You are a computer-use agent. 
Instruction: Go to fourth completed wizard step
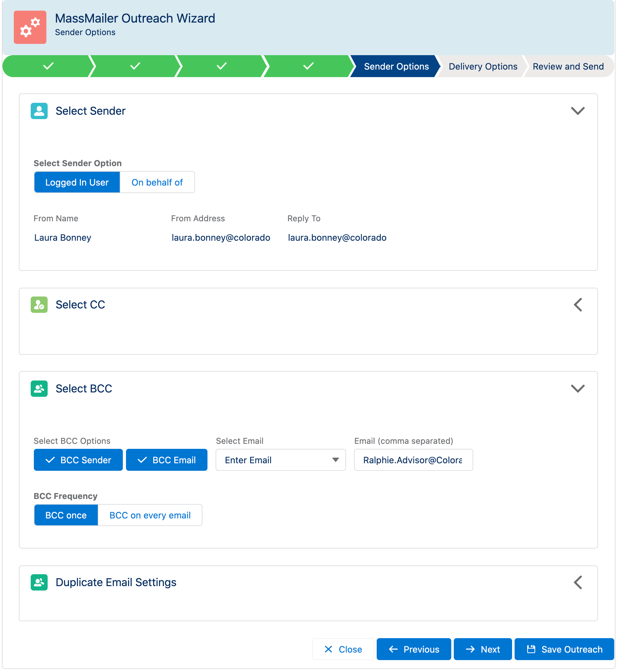[308, 66]
